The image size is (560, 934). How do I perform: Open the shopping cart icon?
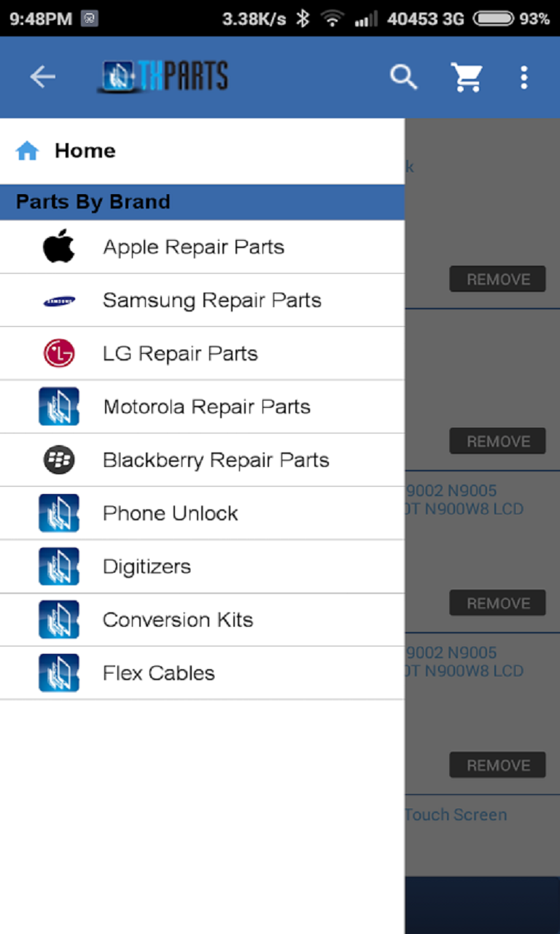[x=467, y=77]
